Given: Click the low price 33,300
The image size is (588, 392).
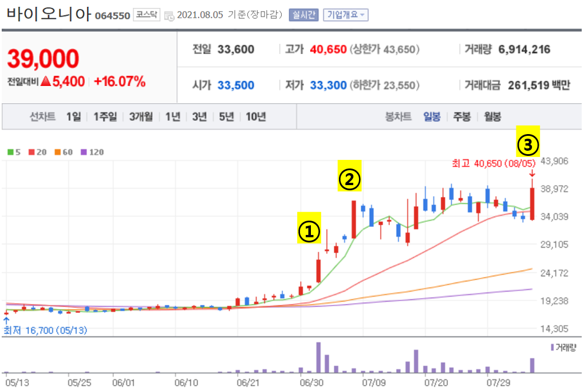Looking at the screenshot, I should 328,85.
